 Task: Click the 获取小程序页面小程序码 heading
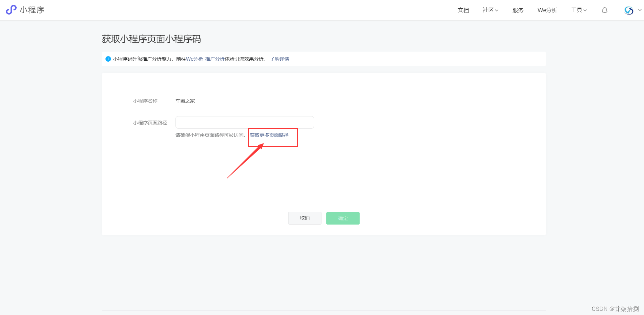[152, 39]
